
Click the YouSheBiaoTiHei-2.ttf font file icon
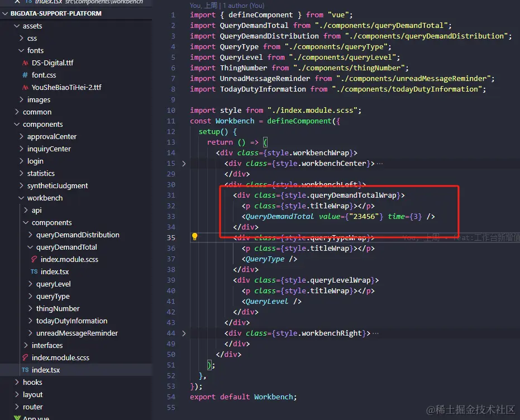25,88
